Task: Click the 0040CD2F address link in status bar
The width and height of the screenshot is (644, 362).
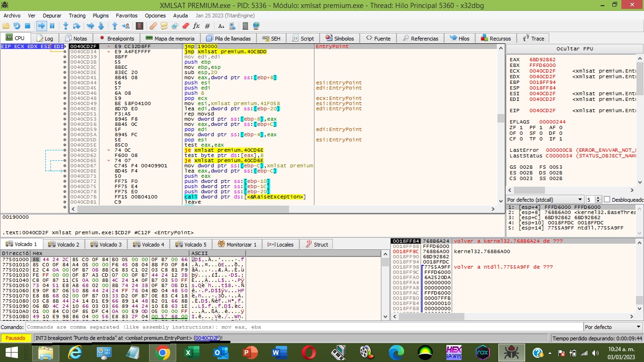Action: (206, 338)
